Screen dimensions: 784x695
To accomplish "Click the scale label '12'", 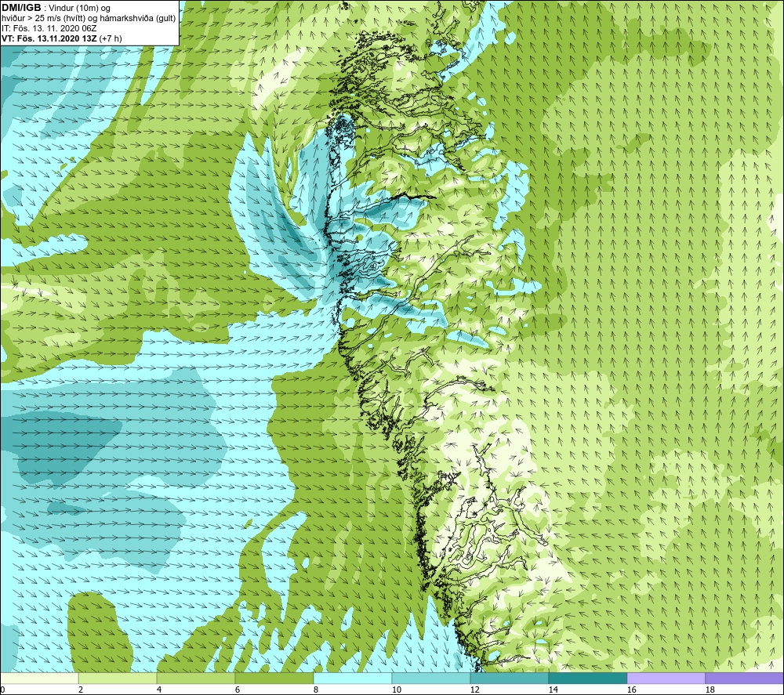I will (x=474, y=690).
